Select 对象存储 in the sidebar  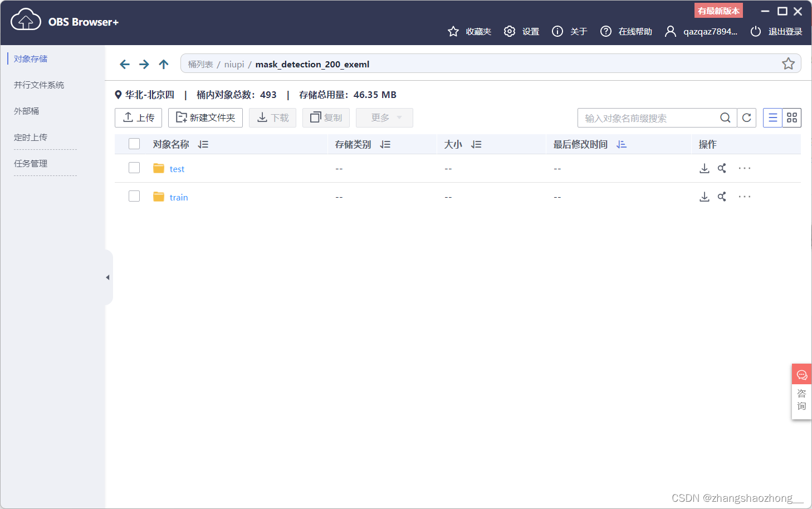(x=31, y=58)
